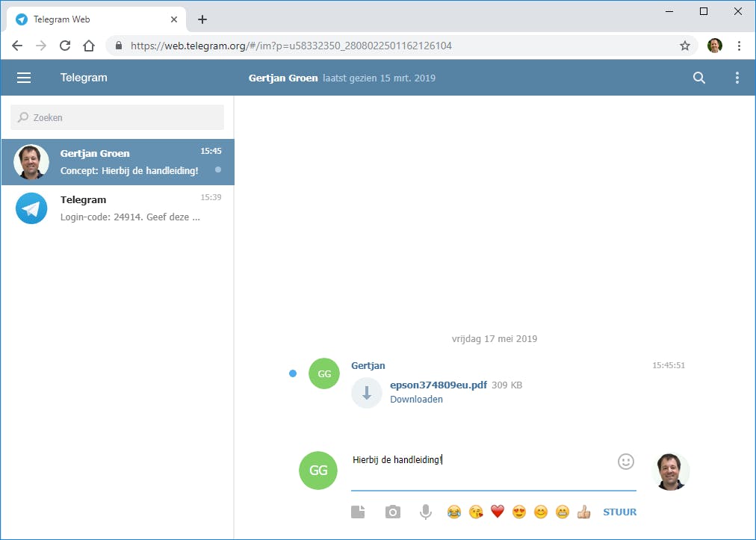Open the Telegram hamburger menu
Image resolution: width=756 pixels, height=540 pixels.
(x=24, y=78)
